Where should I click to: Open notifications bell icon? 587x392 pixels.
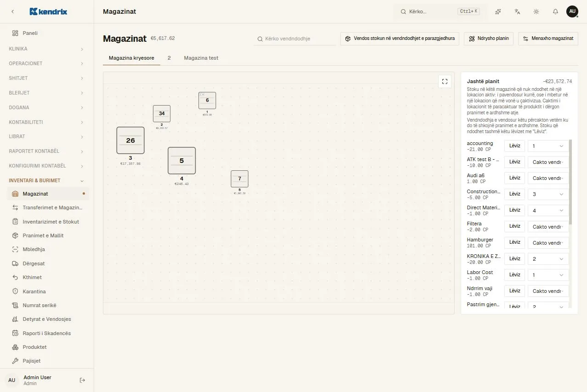(555, 11)
